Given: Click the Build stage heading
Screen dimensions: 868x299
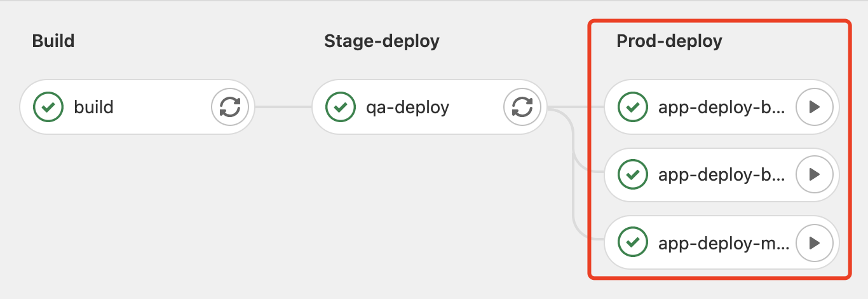Looking at the screenshot, I should (x=53, y=41).
